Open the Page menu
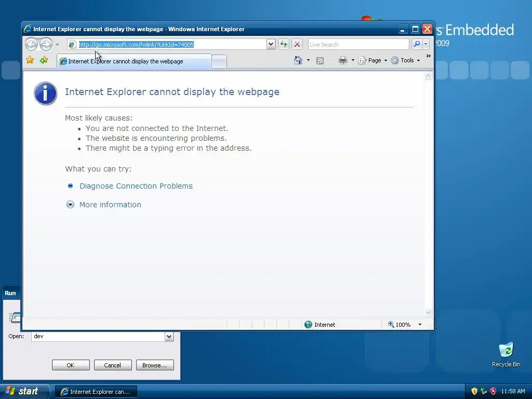Screen dimensions: 532x399 373,60
